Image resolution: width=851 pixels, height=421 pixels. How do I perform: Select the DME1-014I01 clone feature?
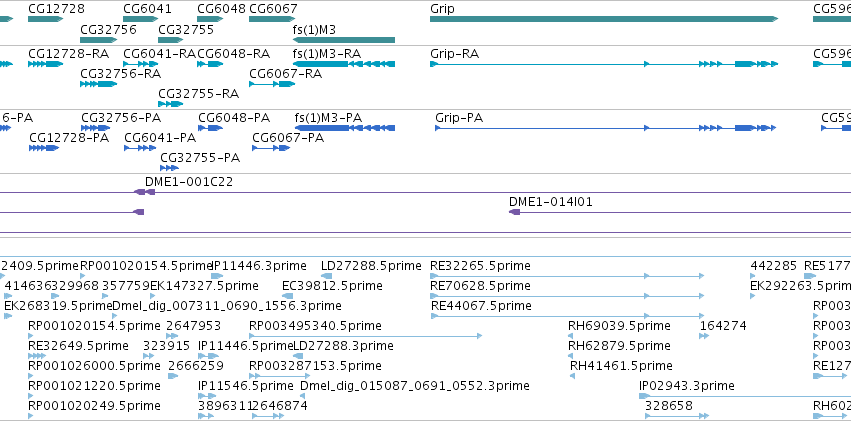[x=679, y=212]
